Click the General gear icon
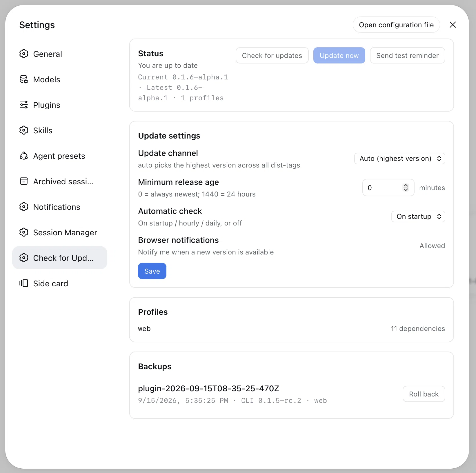This screenshot has height=473, width=476. 24,54
